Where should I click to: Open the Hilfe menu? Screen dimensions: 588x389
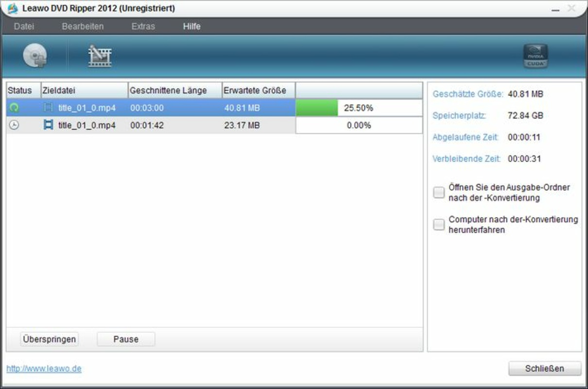pos(191,27)
